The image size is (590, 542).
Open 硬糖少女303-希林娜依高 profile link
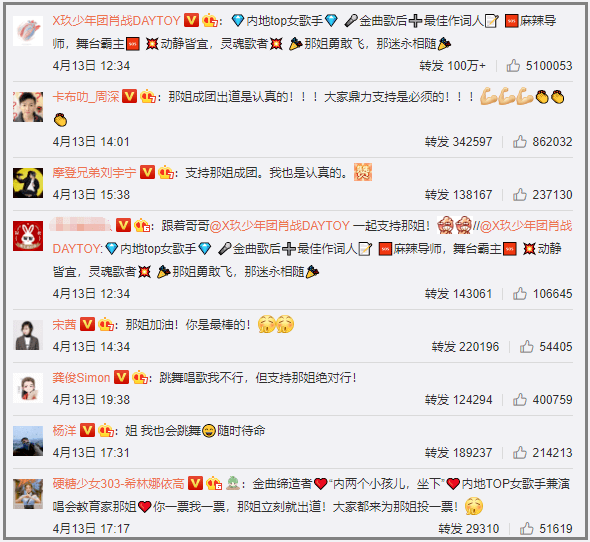119,483
